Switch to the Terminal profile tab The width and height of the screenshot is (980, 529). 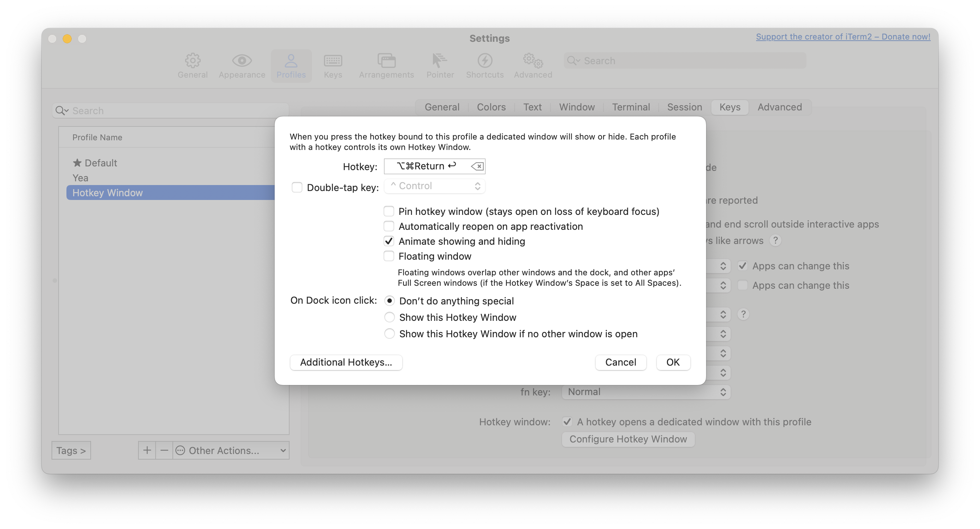[x=631, y=107]
